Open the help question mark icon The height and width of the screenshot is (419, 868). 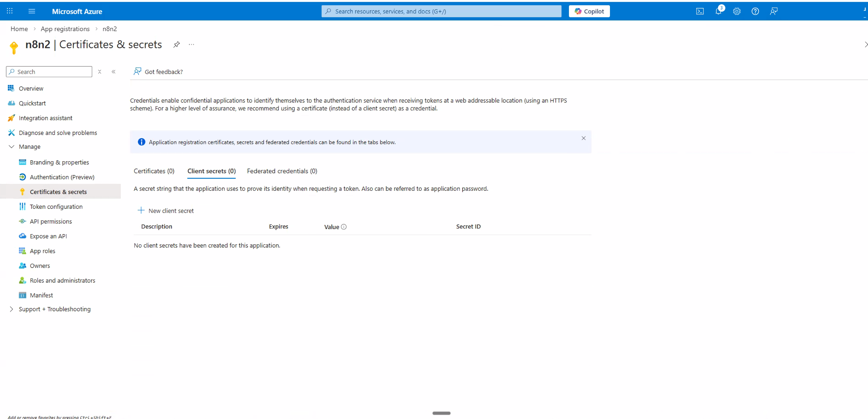[755, 11]
